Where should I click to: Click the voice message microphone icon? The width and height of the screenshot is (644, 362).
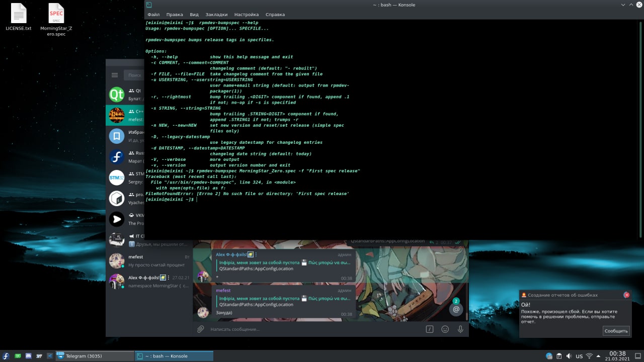coord(460,329)
